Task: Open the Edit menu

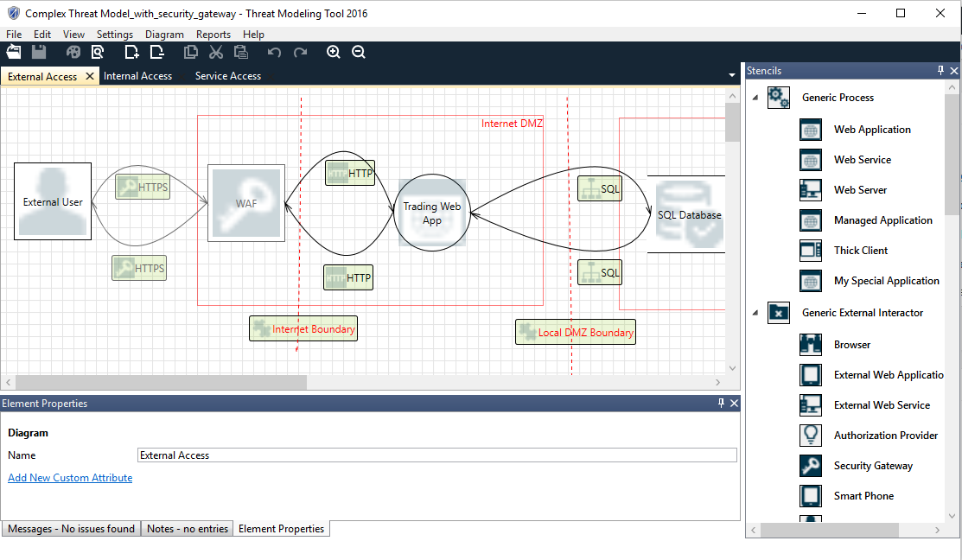Action: 42,35
